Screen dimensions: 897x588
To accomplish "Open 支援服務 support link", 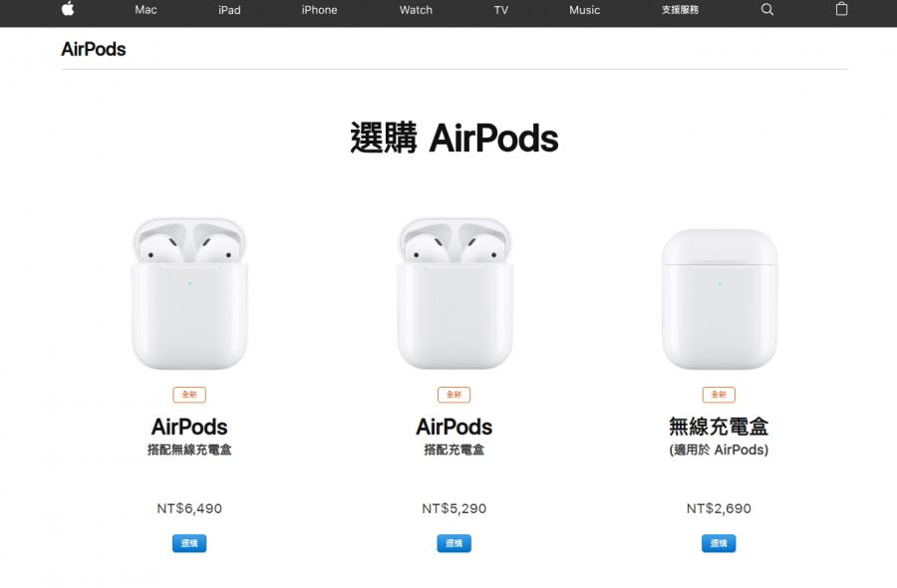I will pos(680,10).
